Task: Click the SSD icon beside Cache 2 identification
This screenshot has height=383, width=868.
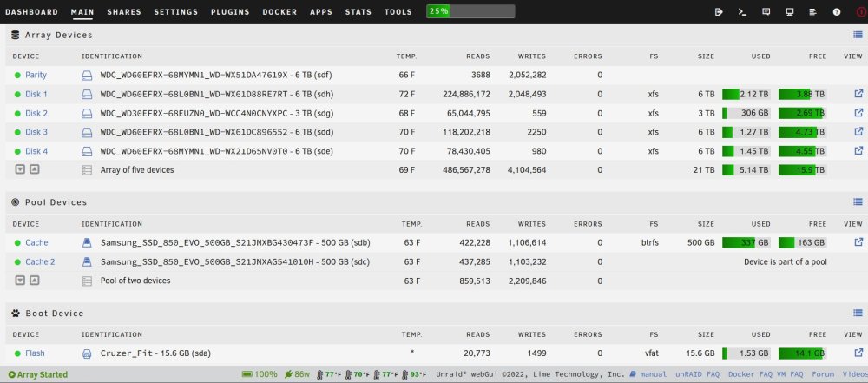Action: tap(87, 261)
